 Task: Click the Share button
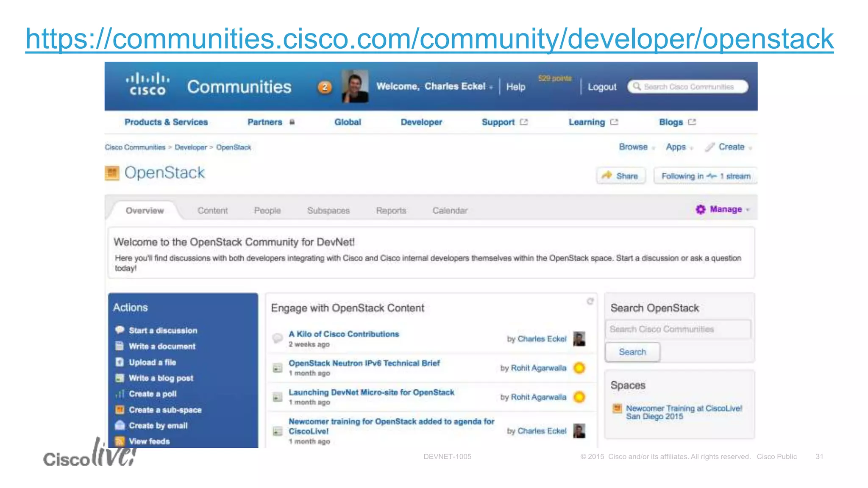click(x=621, y=176)
